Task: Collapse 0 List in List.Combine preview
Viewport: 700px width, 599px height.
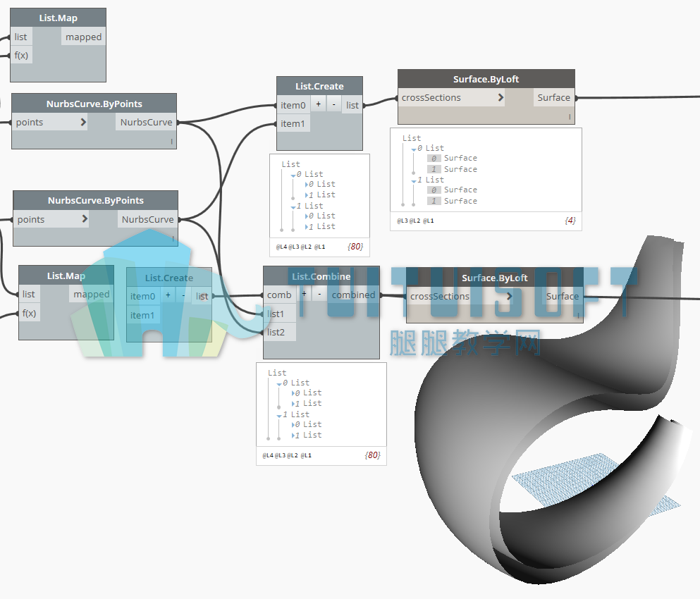Action: click(279, 384)
